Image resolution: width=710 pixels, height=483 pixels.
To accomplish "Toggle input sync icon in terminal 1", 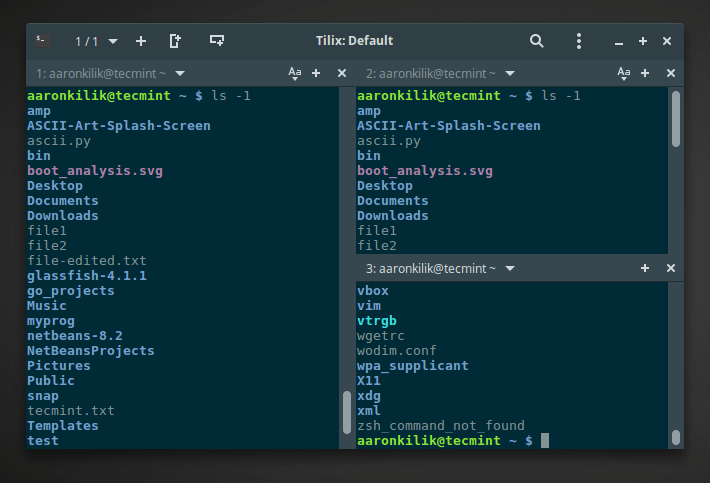I will 295,73.
